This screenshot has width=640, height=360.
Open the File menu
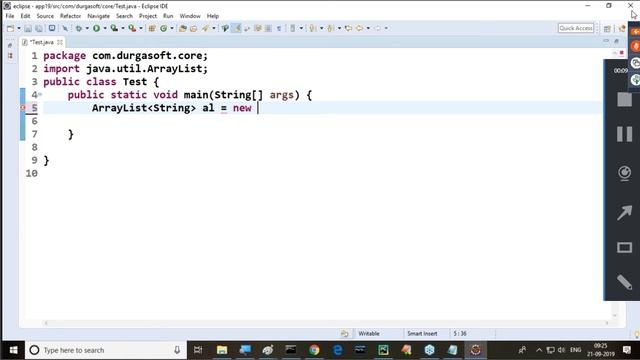pyautogui.click(x=10, y=16)
